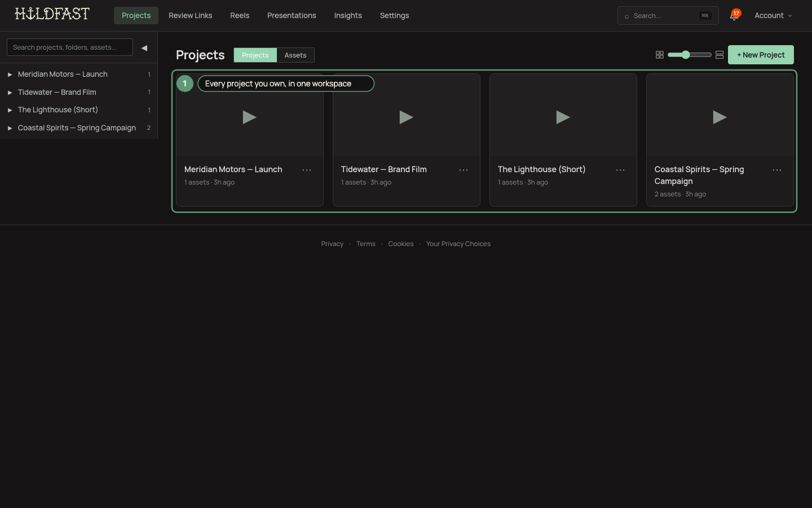Screen dimensions: 812x508
Task: Collapse the sidebar with the arrow icon
Action: click(x=144, y=48)
